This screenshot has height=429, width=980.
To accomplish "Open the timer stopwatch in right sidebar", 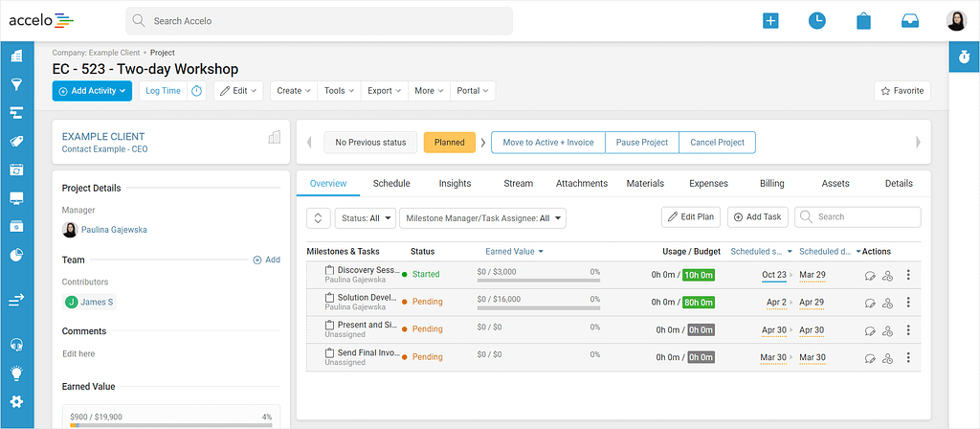I will [x=964, y=56].
